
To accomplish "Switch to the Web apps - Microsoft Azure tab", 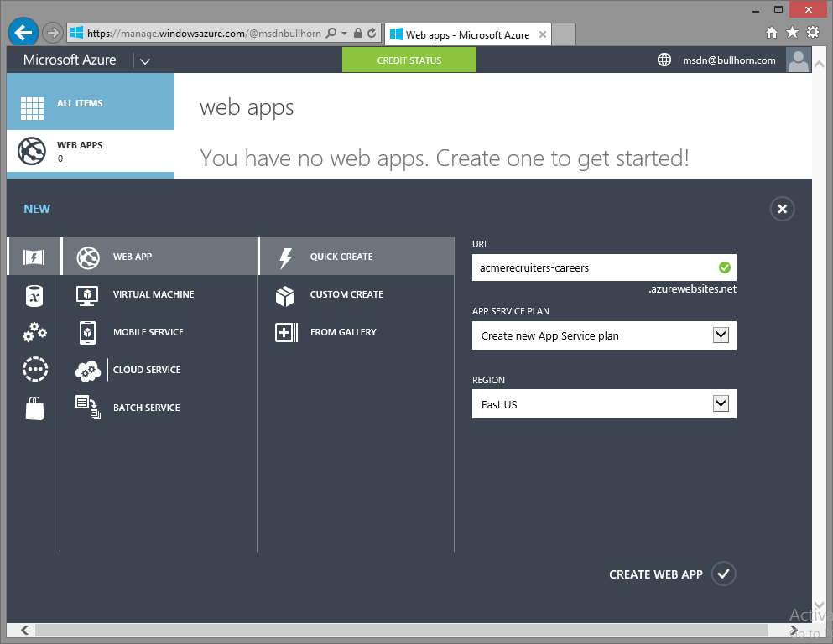I will pyautogui.click(x=467, y=35).
